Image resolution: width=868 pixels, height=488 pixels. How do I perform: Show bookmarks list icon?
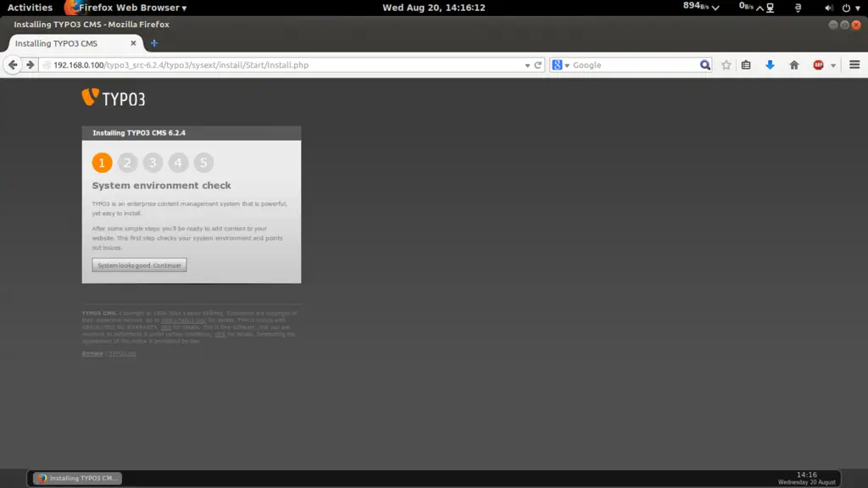click(746, 64)
